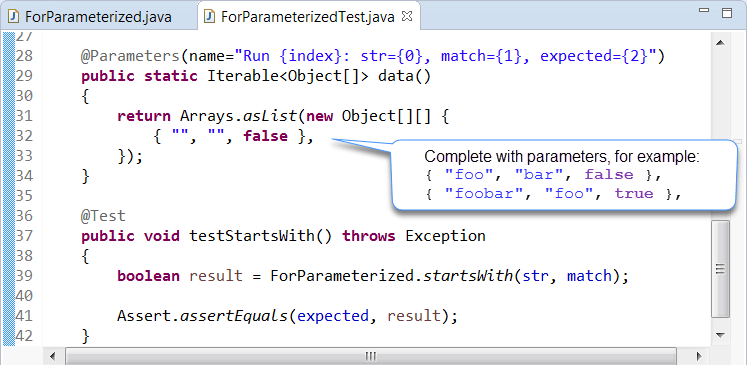Viewport: 747px width, 365px height.
Task: Click the assertEquals call on line 41
Action: pyautogui.click(x=233, y=316)
